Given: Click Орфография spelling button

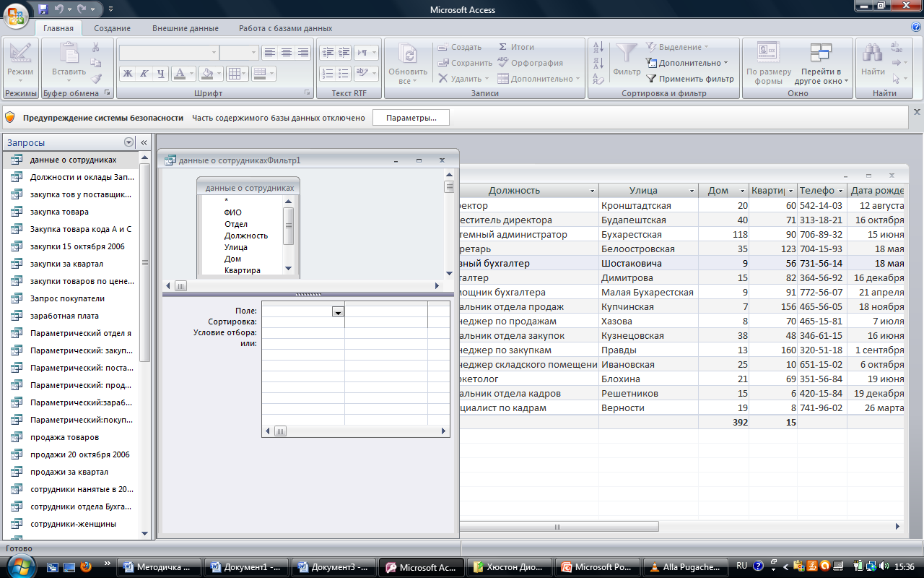Looking at the screenshot, I should [531, 63].
